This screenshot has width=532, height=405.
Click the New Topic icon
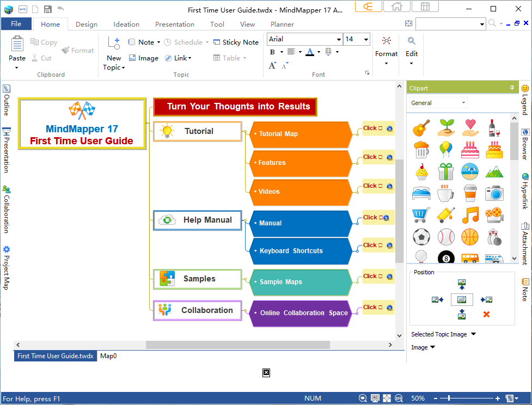click(x=114, y=44)
